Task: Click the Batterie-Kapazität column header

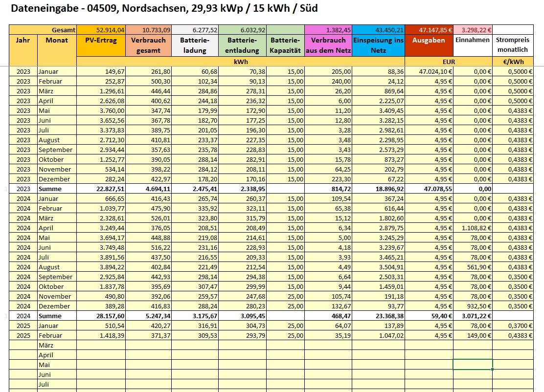Action: [286, 45]
